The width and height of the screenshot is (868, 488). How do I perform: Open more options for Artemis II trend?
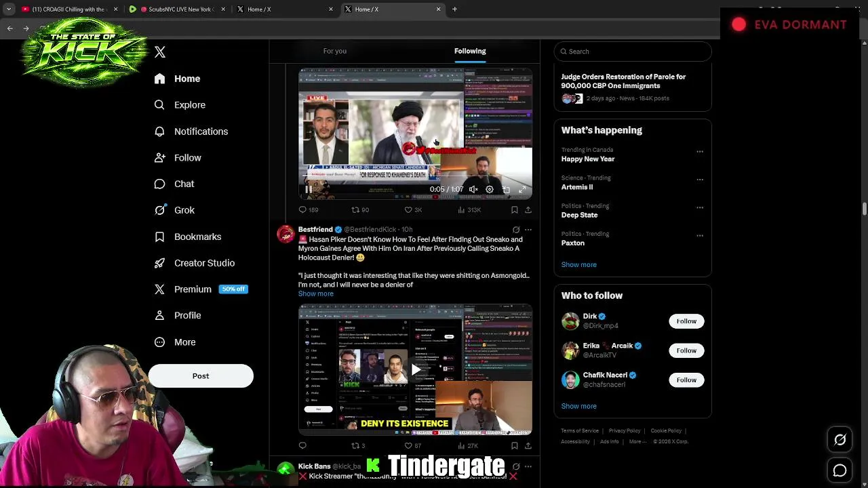point(700,180)
